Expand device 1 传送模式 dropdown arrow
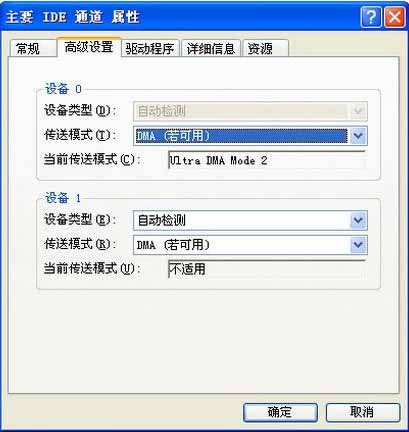 coord(358,245)
